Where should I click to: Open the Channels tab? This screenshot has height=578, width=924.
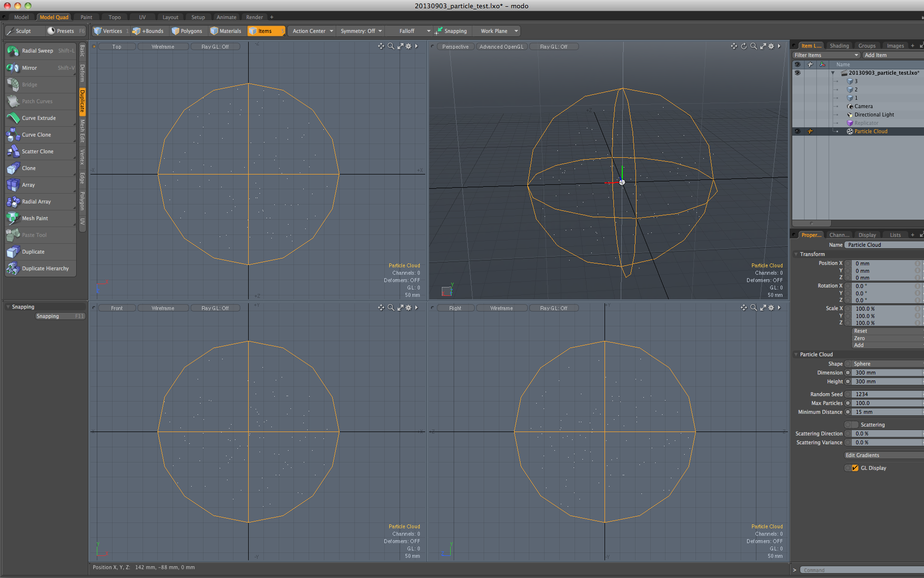point(839,235)
